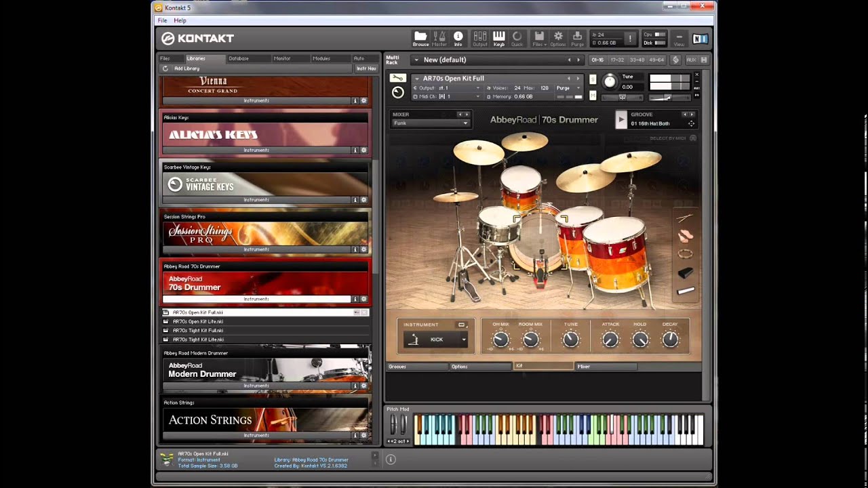The image size is (868, 488).
Task: Open the Instrument KICK dropdown
Action: [x=435, y=340]
